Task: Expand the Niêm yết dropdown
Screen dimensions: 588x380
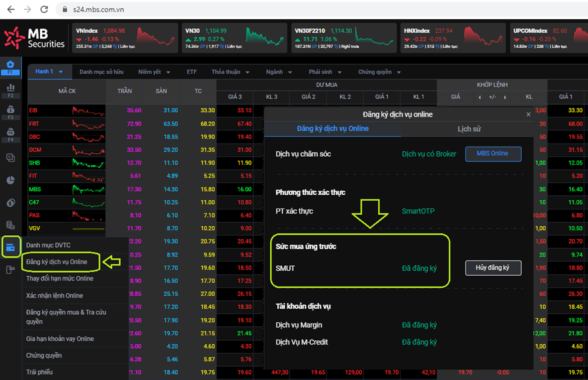Action: (168, 72)
